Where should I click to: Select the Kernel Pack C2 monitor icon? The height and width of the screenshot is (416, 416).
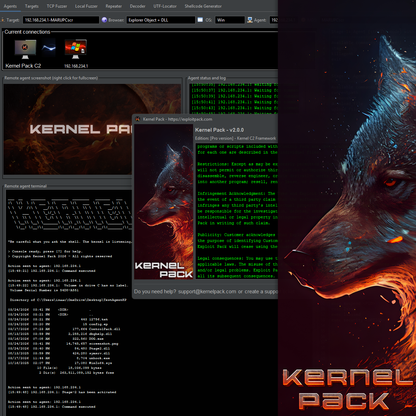pyautogui.click(x=25, y=49)
